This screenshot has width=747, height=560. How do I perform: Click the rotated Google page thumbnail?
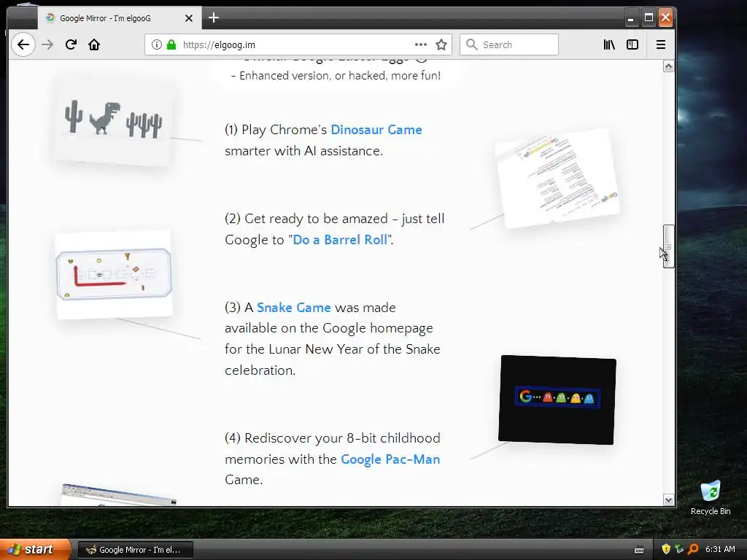(557, 179)
